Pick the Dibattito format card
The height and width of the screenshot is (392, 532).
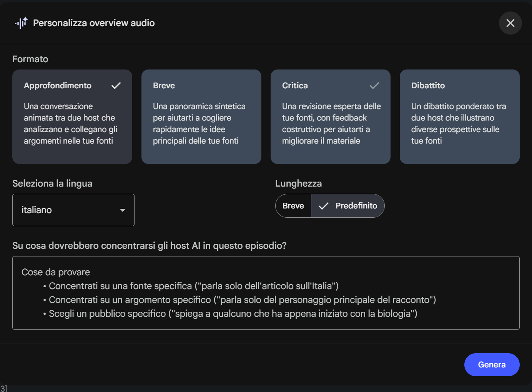(459, 117)
